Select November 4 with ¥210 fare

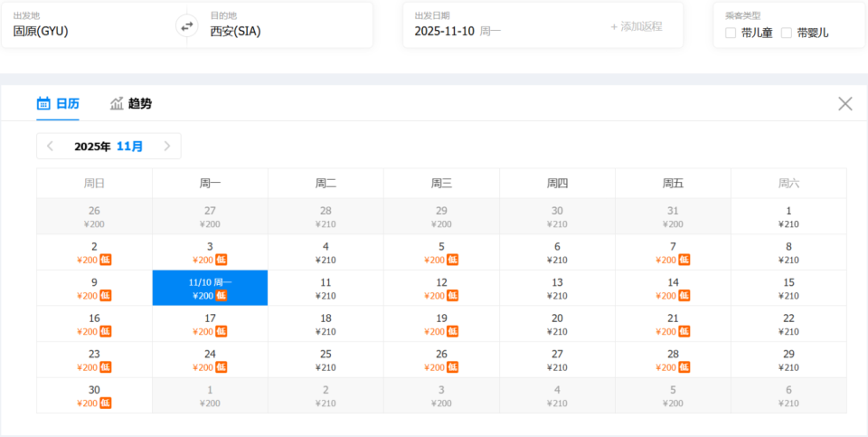coord(326,252)
